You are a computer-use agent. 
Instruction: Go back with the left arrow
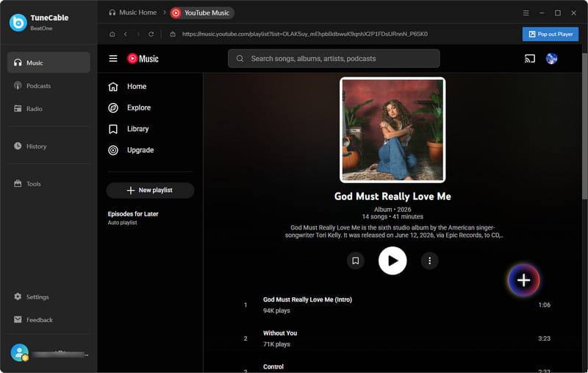coord(126,34)
